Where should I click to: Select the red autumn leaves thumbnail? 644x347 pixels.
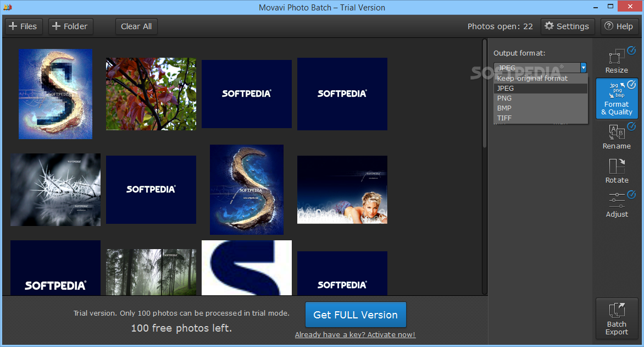(151, 94)
